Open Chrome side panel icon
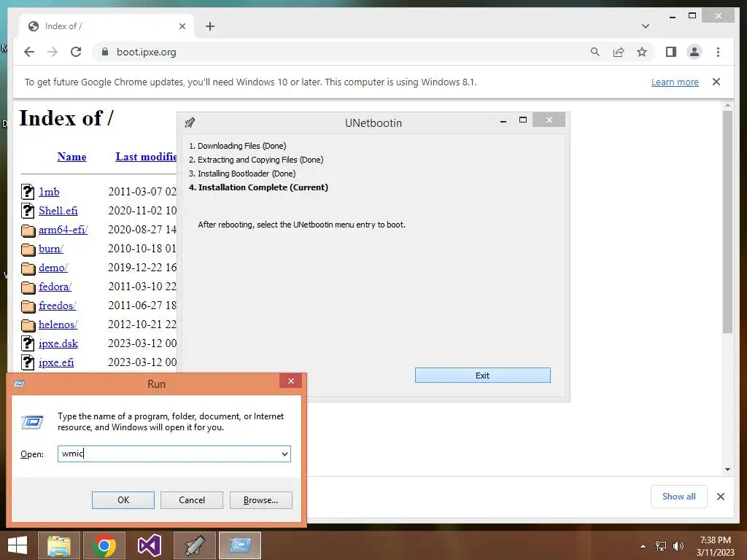Screen dimensions: 747x560 pos(671,52)
